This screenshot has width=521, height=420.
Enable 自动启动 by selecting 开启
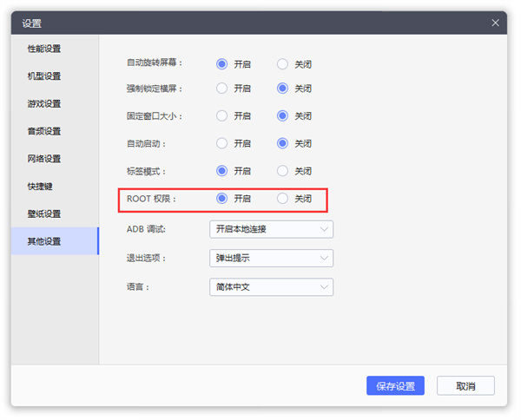pyautogui.click(x=222, y=143)
